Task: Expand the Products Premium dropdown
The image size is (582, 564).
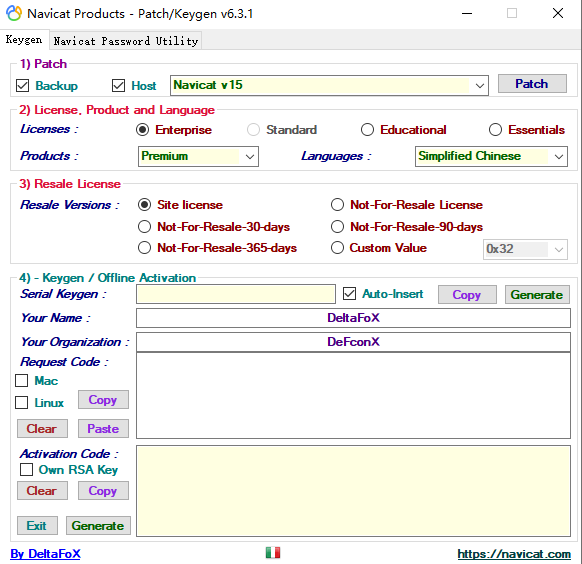Action: [x=198, y=156]
